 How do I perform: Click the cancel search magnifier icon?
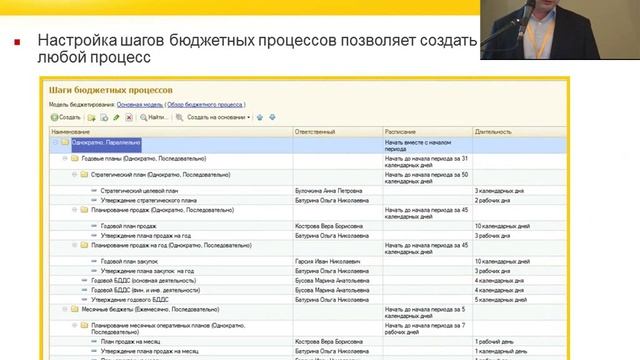tap(179, 118)
